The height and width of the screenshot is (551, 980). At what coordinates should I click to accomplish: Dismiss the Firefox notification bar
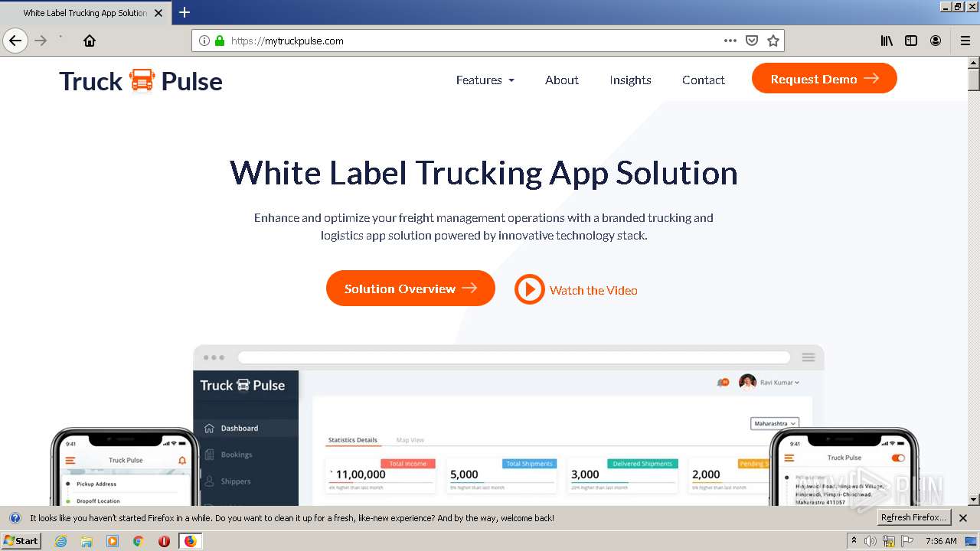(x=963, y=518)
